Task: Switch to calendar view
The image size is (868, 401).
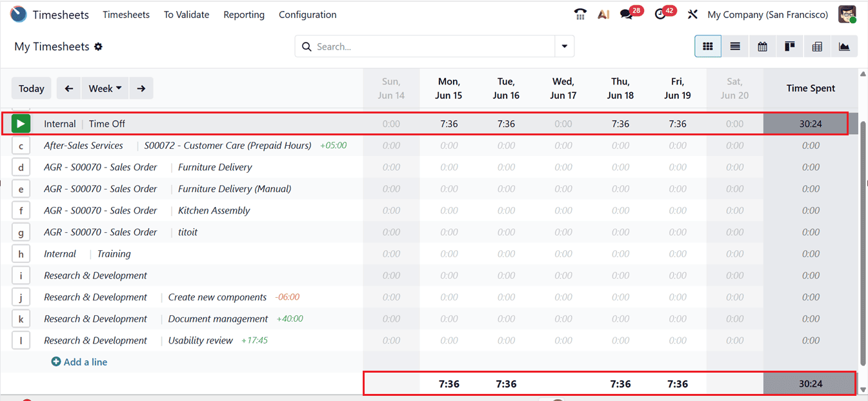Action: point(762,46)
